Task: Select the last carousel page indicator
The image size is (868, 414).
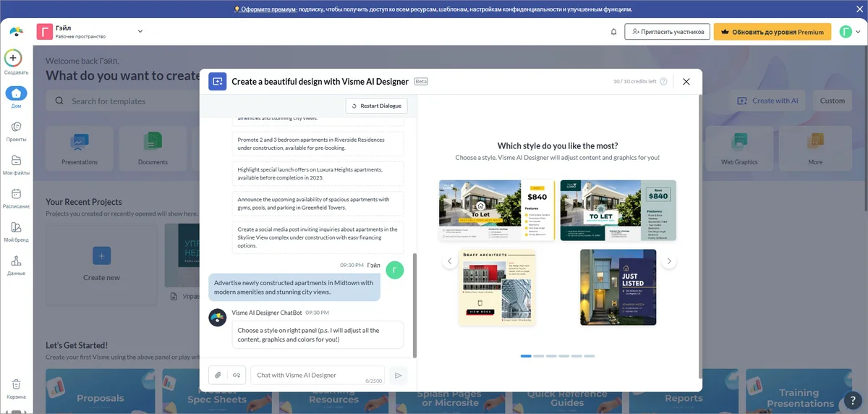Action: (x=589, y=356)
